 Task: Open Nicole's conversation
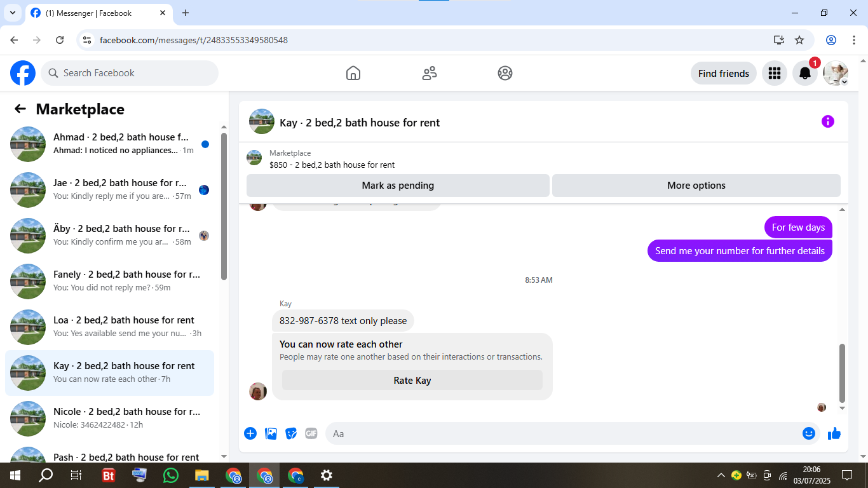tap(109, 419)
